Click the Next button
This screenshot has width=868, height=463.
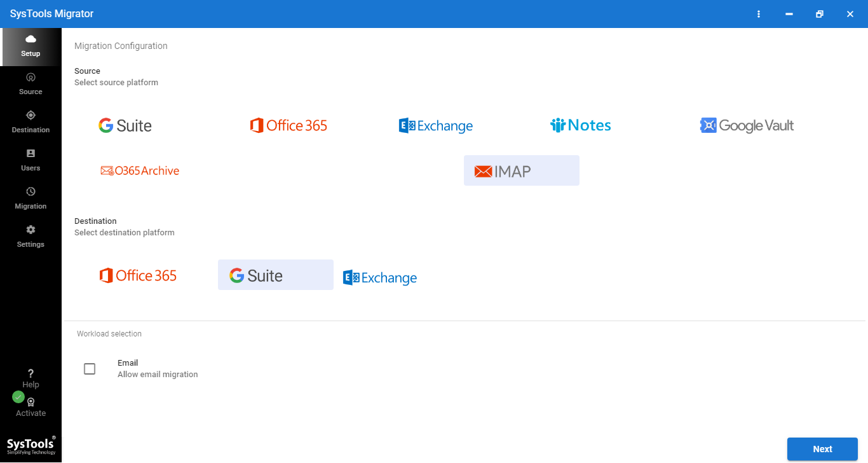coord(822,449)
